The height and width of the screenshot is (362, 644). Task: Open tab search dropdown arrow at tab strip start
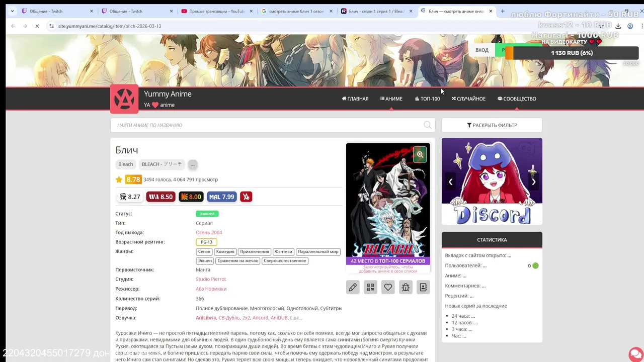pyautogui.click(x=12, y=11)
